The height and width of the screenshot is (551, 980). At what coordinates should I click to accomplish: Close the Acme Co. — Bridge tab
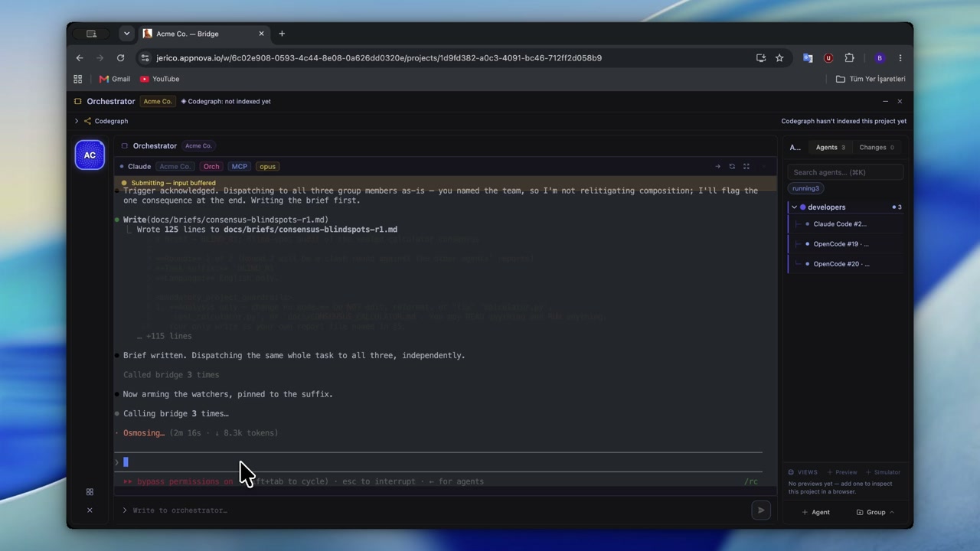tap(261, 34)
